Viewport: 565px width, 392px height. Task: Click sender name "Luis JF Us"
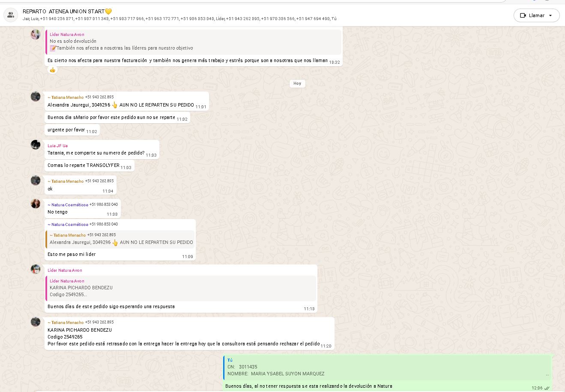57,146
